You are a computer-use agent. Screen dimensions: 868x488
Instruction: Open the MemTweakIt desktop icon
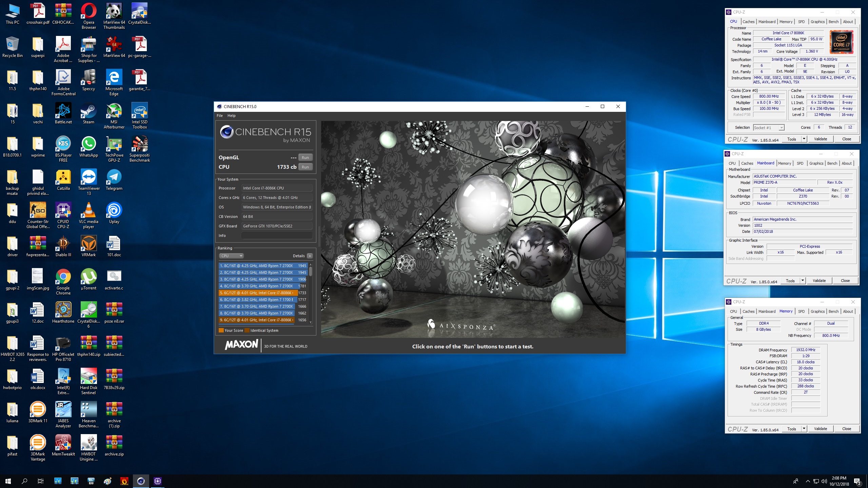click(63, 446)
